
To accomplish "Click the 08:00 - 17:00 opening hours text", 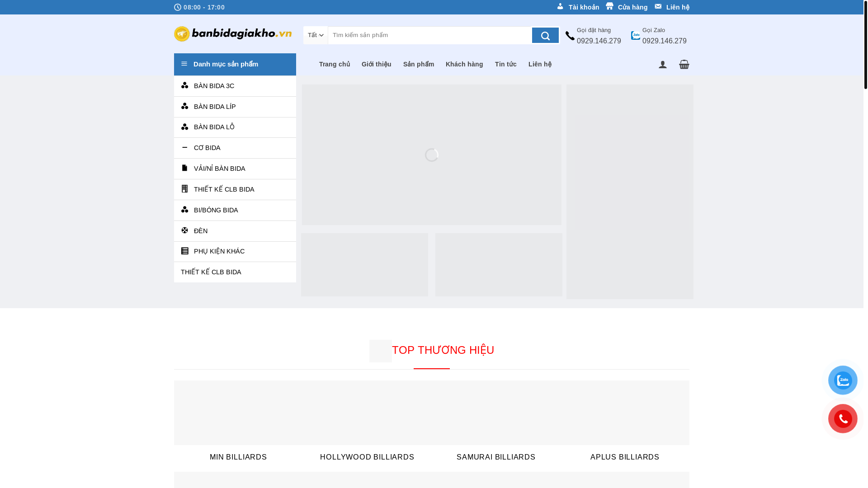I will (204, 7).
